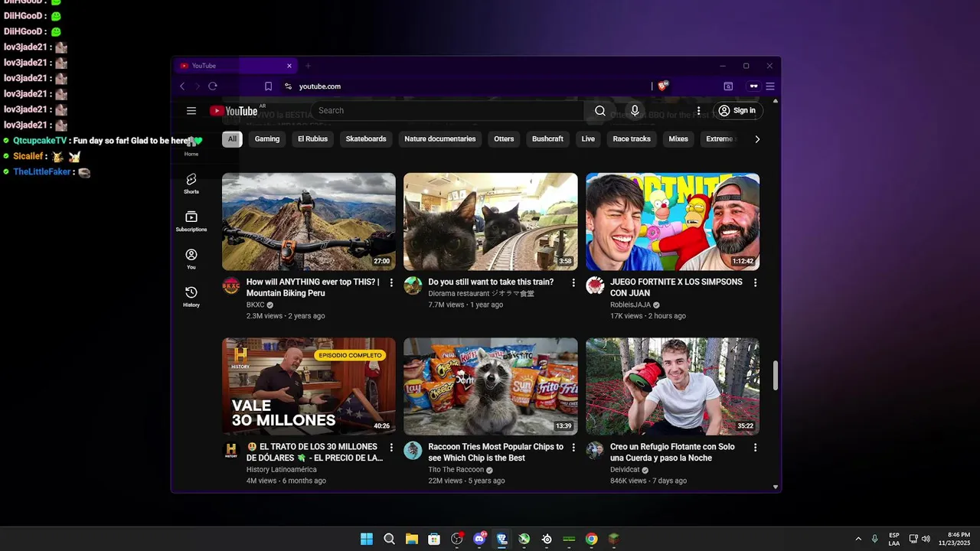Select the Gaming filter chip
Image resolution: width=980 pixels, height=551 pixels.
coord(267,139)
